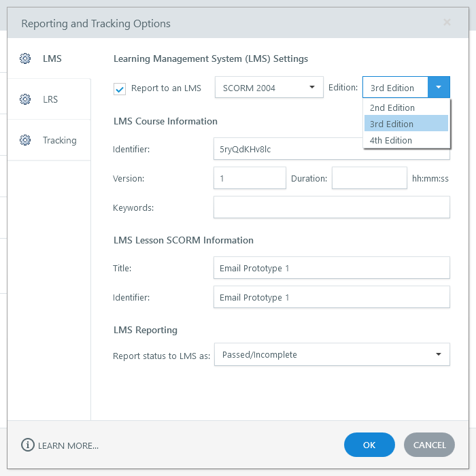Viewport: 476px width, 476px height.
Task: Focus the Duration input field
Action: pyautogui.click(x=369, y=178)
